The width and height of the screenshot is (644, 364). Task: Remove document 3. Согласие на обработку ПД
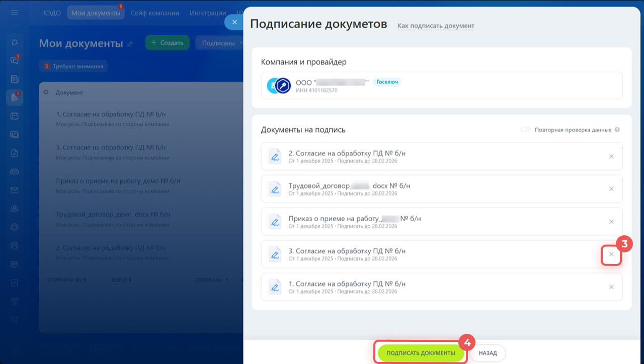pyautogui.click(x=611, y=254)
